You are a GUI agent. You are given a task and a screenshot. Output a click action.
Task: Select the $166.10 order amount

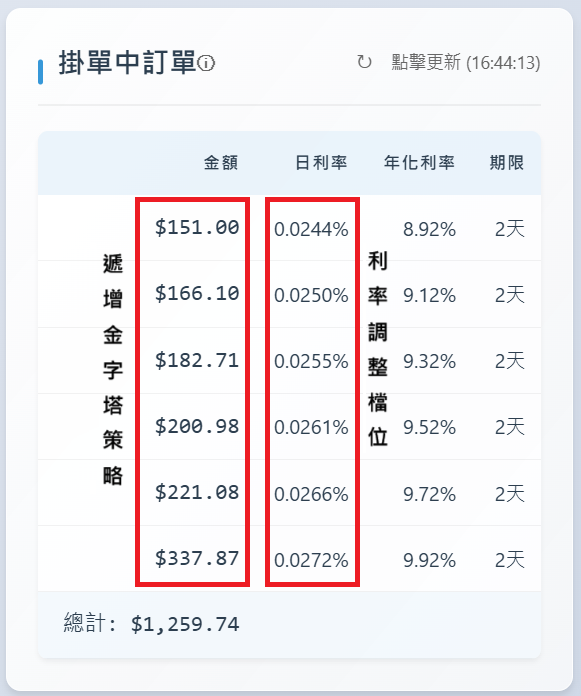tap(197, 293)
